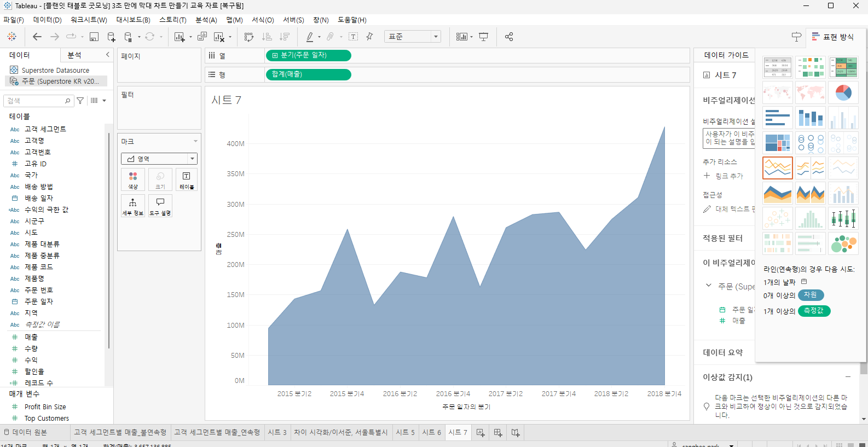The width and height of the screenshot is (868, 447).
Task: Swap rows and columns icon
Action: tap(249, 37)
